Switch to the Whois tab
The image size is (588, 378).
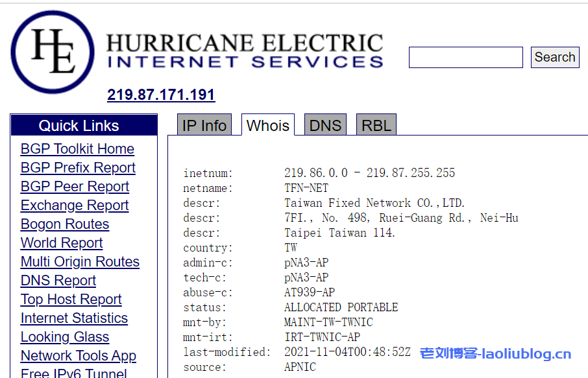267,124
